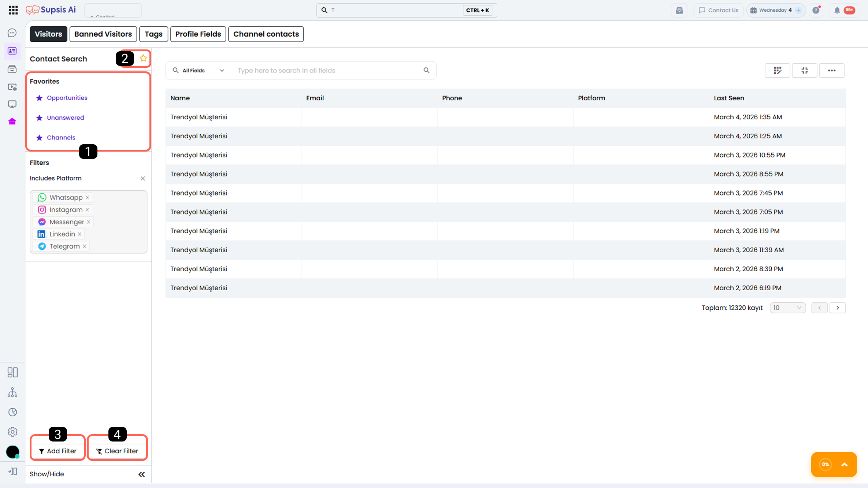Viewport: 868px width, 488px height.
Task: Expand the orange 0% progress widget
Action: click(x=845, y=465)
